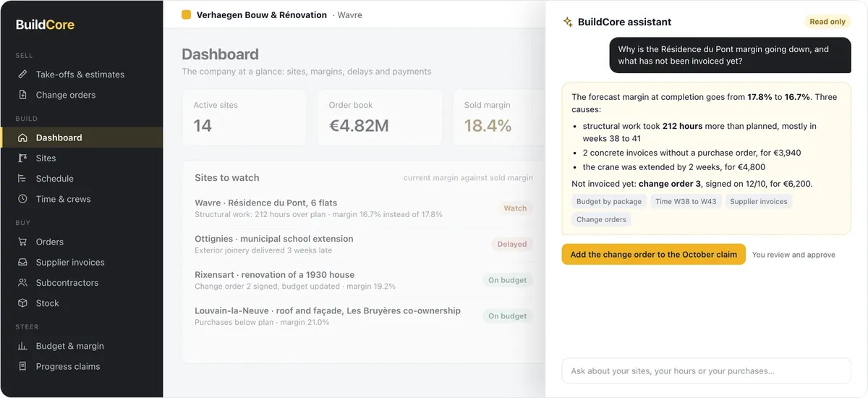Open the Active sites 14 card

coord(244,118)
